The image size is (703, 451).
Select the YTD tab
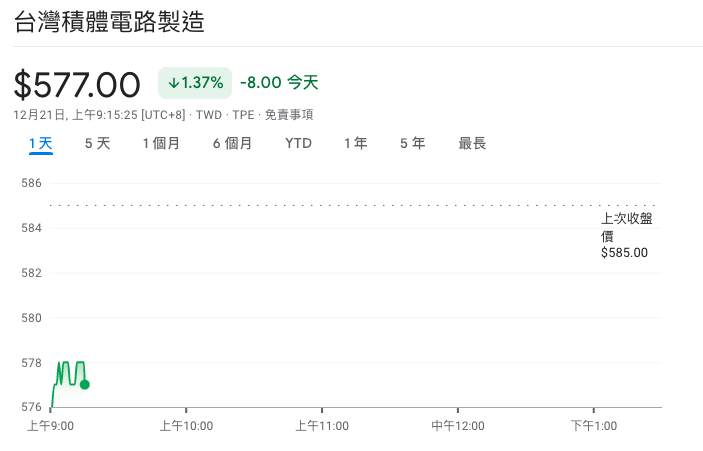[298, 143]
